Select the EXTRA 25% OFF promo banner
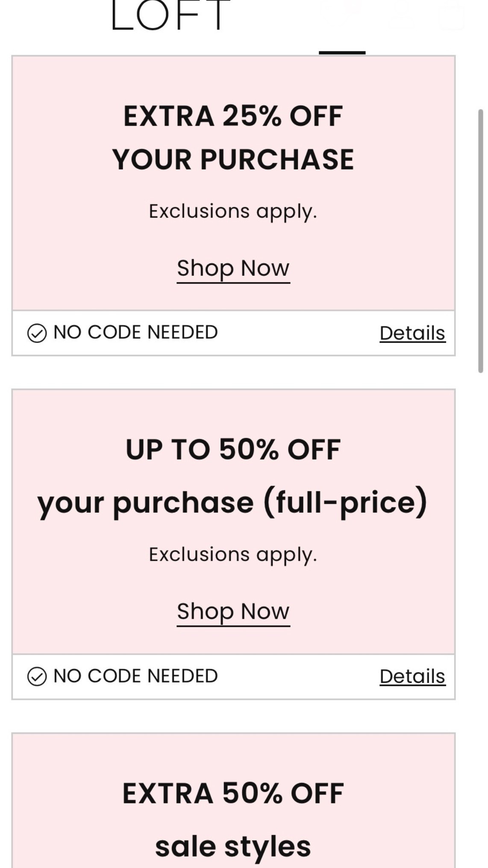 pyautogui.click(x=233, y=182)
